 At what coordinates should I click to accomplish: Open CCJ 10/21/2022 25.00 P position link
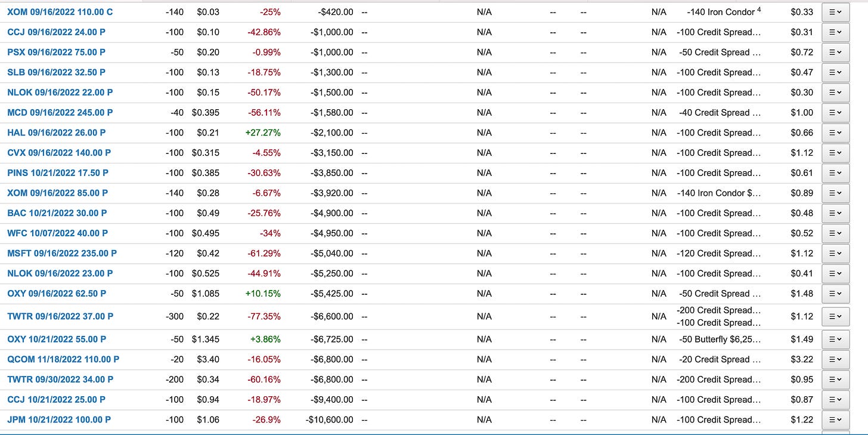pos(56,399)
